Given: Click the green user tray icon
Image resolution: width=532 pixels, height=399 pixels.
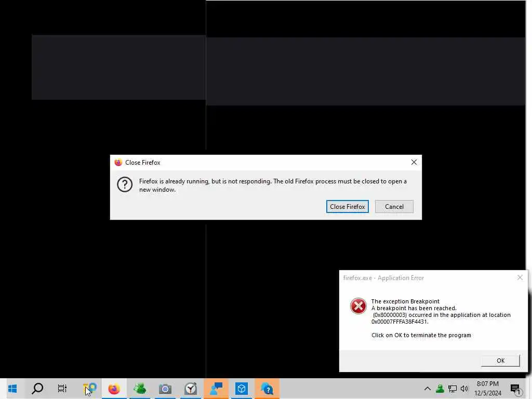Looking at the screenshot, I should click(x=440, y=389).
